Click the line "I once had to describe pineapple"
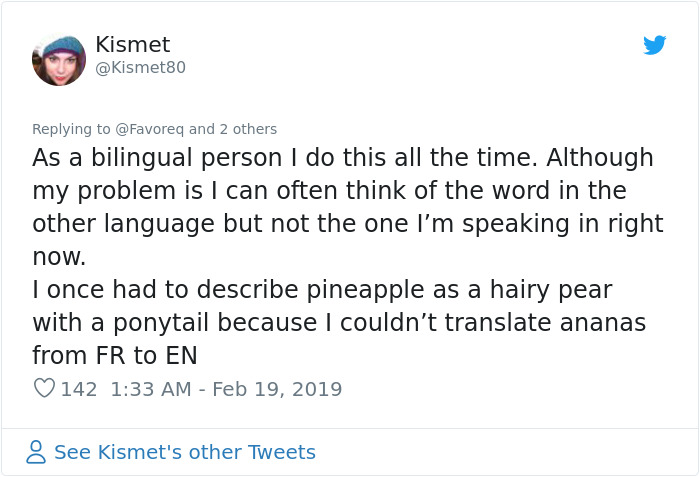The image size is (700, 477). pos(322,290)
